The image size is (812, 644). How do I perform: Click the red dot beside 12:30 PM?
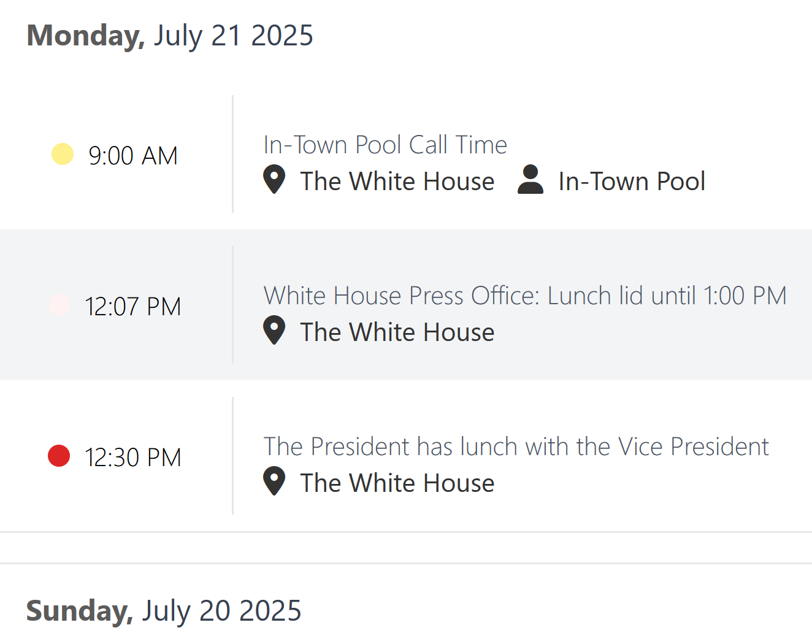coord(59,456)
